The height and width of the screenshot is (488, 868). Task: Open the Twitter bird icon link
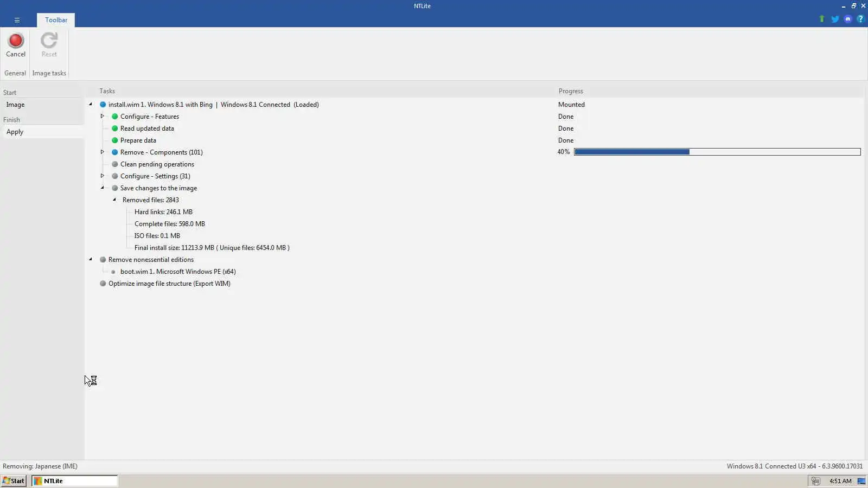click(835, 19)
